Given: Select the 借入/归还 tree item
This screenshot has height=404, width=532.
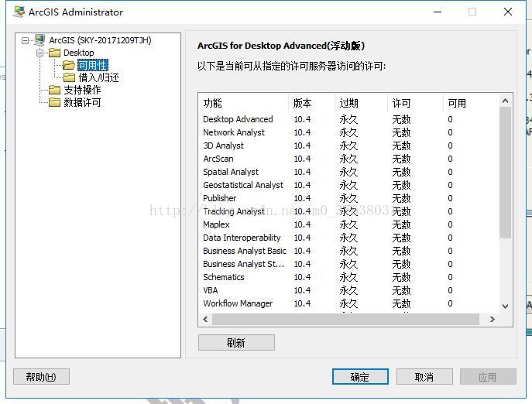Looking at the screenshot, I should point(98,77).
